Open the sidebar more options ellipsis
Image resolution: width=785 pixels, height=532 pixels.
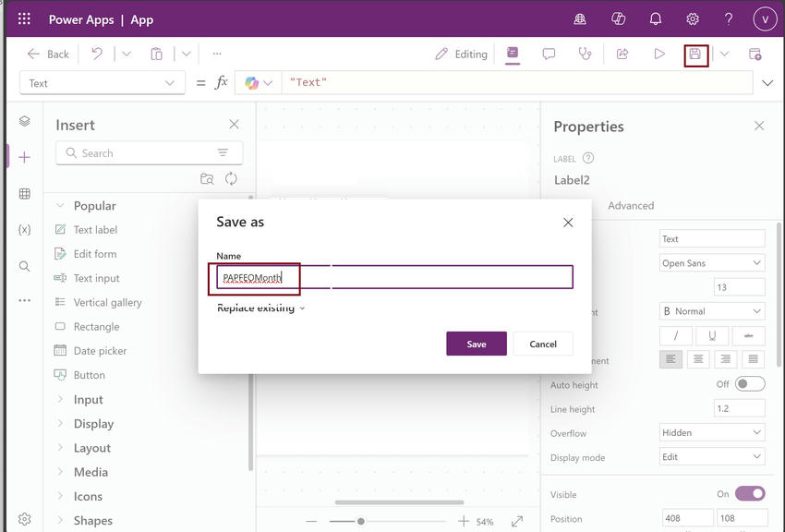point(24,300)
